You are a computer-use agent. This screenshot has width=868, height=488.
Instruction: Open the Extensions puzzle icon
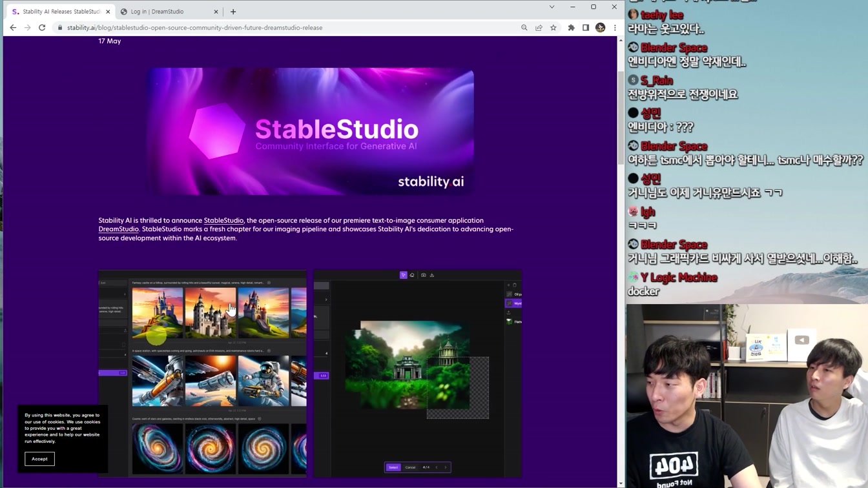[x=571, y=28]
